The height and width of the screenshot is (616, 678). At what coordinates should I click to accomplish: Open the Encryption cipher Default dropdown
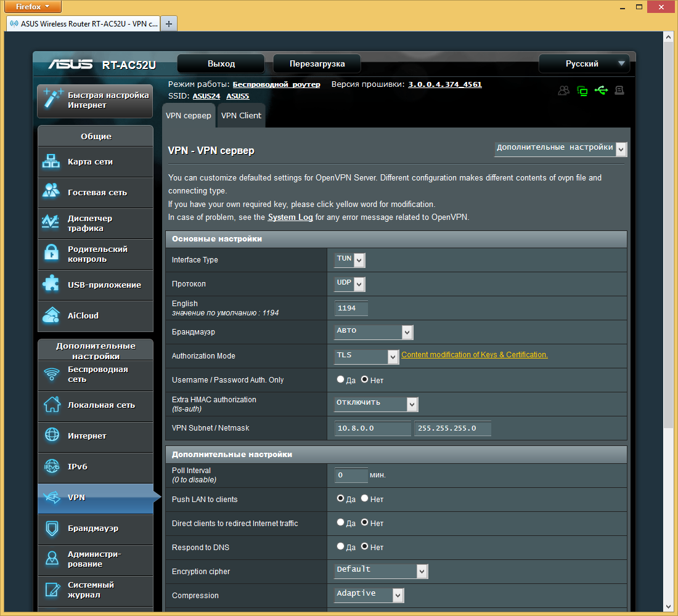[381, 570]
